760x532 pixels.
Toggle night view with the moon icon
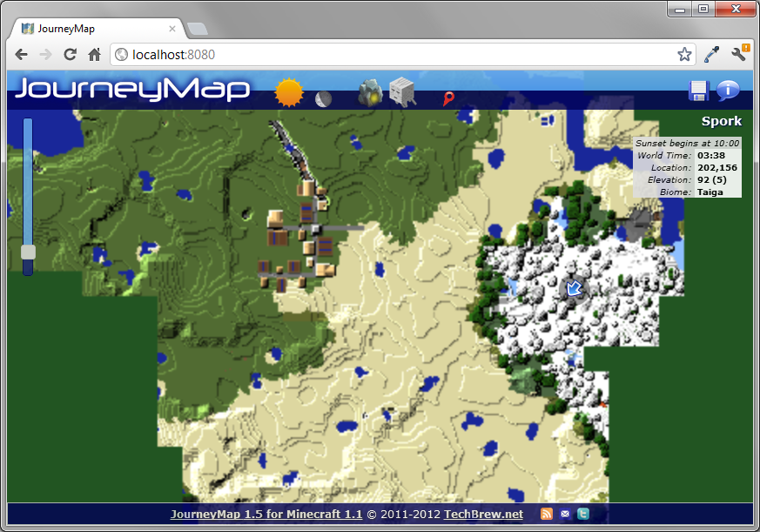[323, 97]
